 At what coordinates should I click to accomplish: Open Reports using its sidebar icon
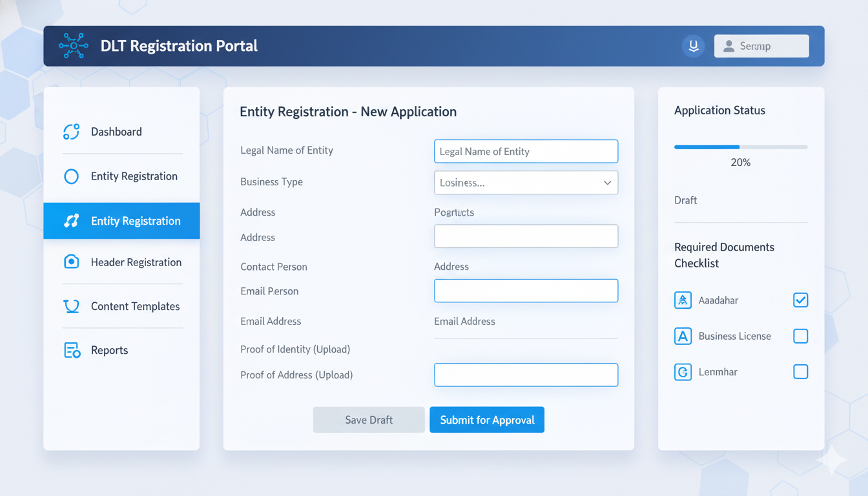click(71, 349)
